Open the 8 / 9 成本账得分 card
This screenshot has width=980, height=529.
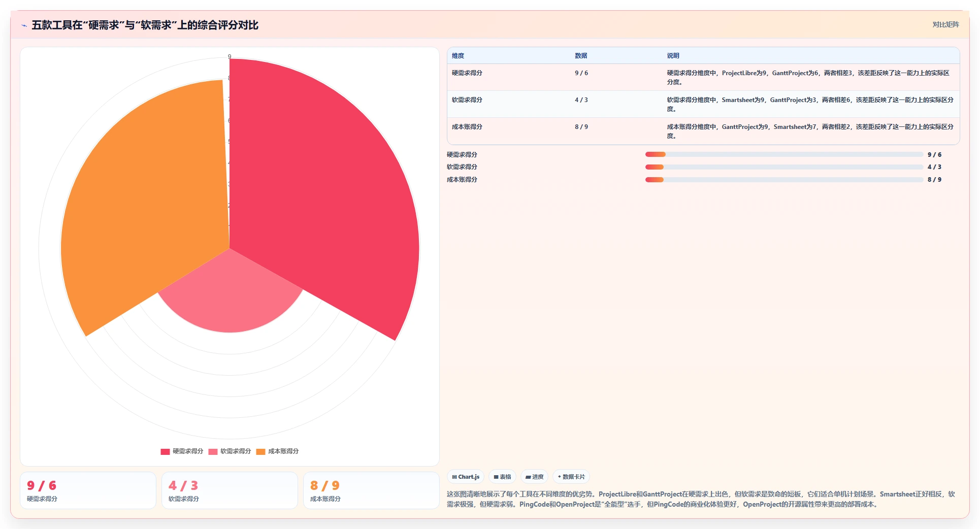(x=371, y=490)
